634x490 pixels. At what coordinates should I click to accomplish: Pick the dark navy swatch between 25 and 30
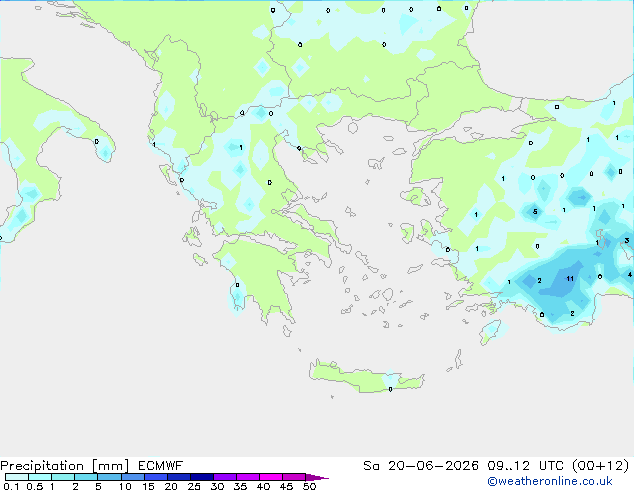point(202,477)
